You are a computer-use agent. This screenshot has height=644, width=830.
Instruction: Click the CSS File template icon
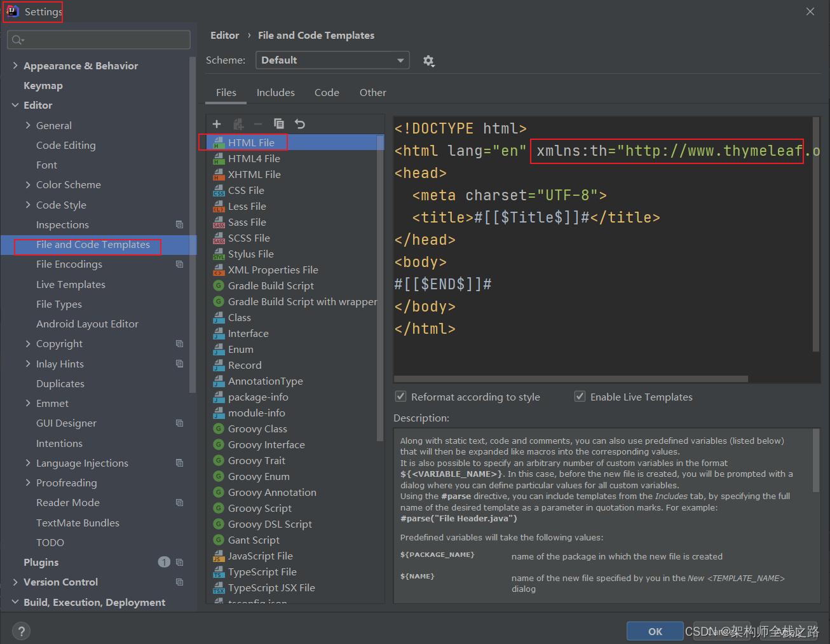[219, 190]
